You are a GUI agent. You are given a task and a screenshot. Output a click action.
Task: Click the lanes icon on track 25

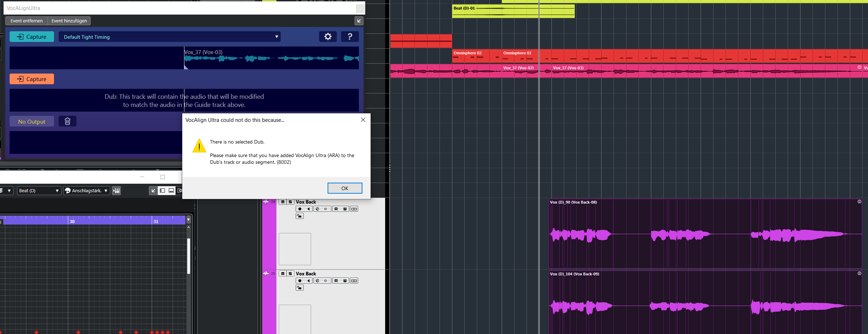[x=354, y=281]
